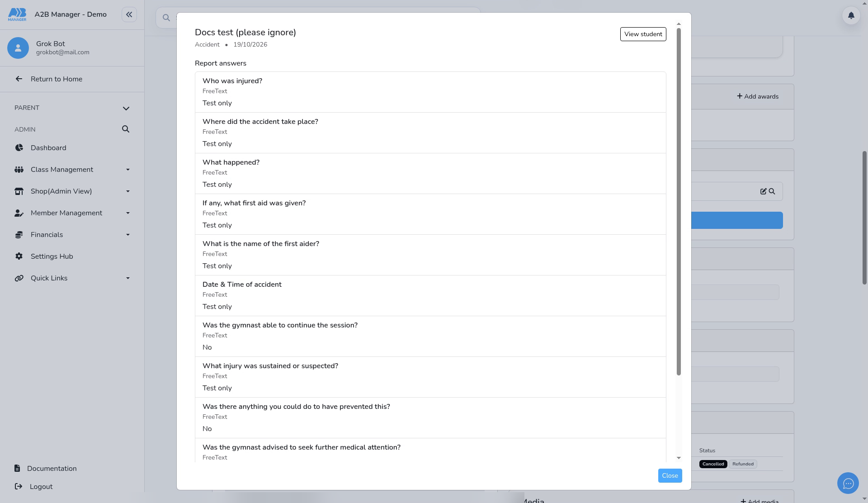Click the Financials coins icon
The width and height of the screenshot is (868, 503).
point(19,235)
